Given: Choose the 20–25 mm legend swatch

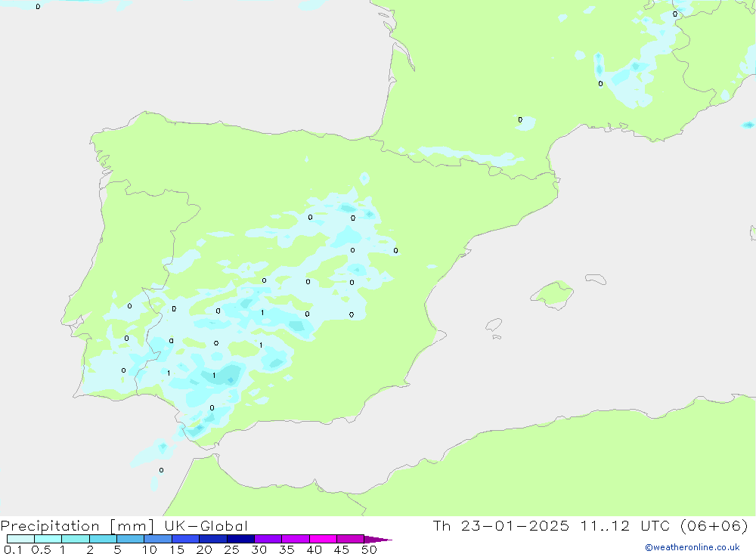Looking at the screenshot, I should tap(213, 539).
